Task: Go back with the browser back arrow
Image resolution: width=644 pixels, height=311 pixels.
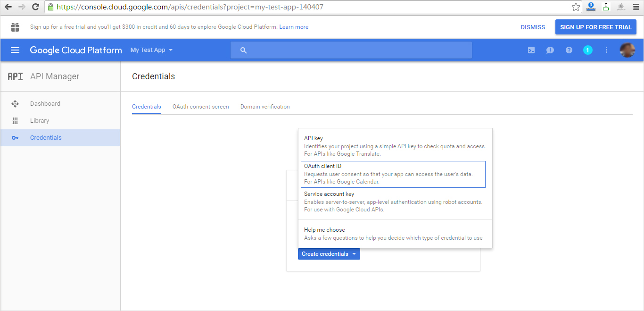Action: pyautogui.click(x=8, y=7)
